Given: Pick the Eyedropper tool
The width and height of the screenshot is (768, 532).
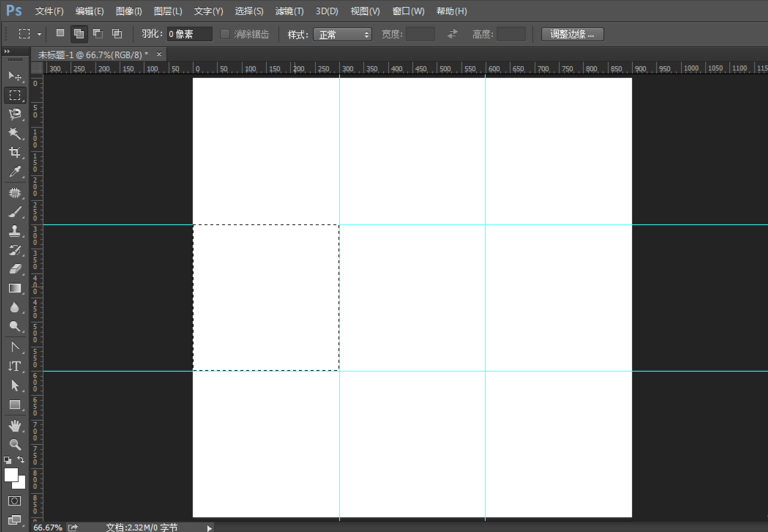Looking at the screenshot, I should click(15, 172).
